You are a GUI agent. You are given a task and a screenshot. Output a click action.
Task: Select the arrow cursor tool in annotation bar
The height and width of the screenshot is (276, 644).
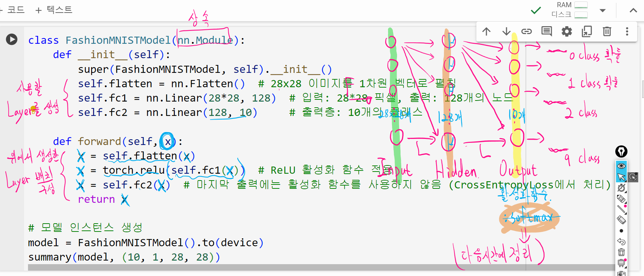[621, 177]
